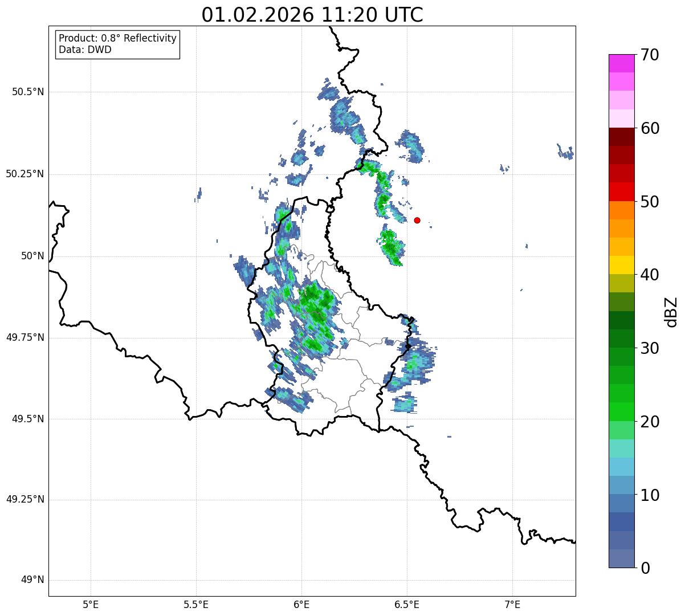685x616 pixels.
Task: Click the "6°E" longitude label
Action: [x=301, y=604]
